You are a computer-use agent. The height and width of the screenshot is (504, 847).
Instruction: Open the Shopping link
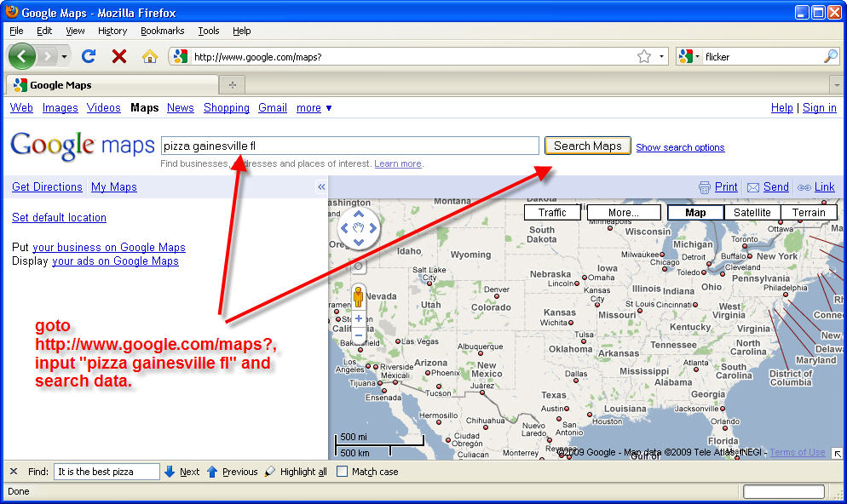coord(227,107)
